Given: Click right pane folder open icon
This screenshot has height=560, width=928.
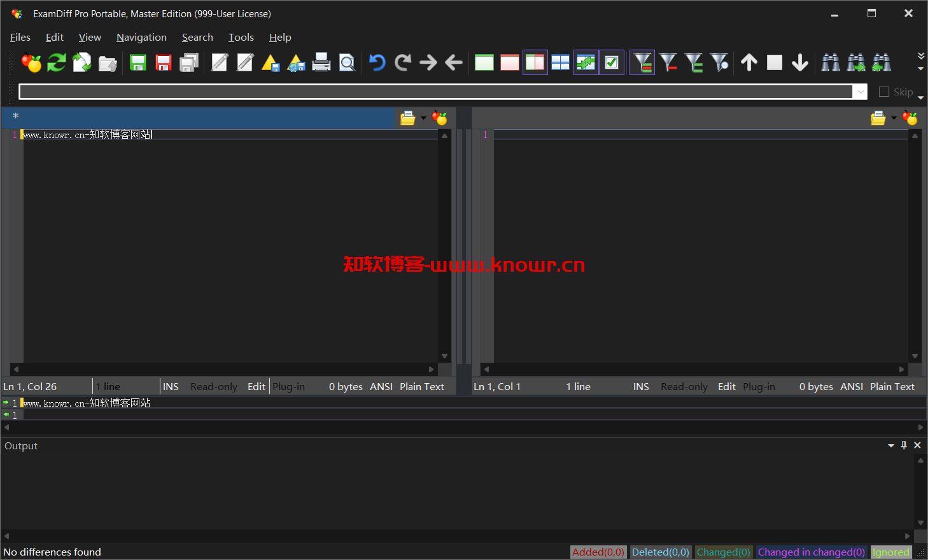Looking at the screenshot, I should pyautogui.click(x=878, y=118).
